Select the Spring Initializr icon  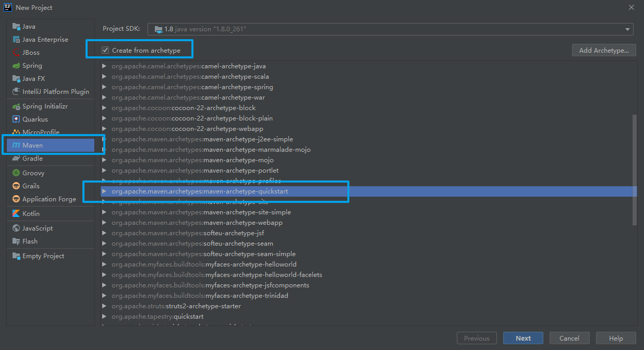[x=16, y=106]
